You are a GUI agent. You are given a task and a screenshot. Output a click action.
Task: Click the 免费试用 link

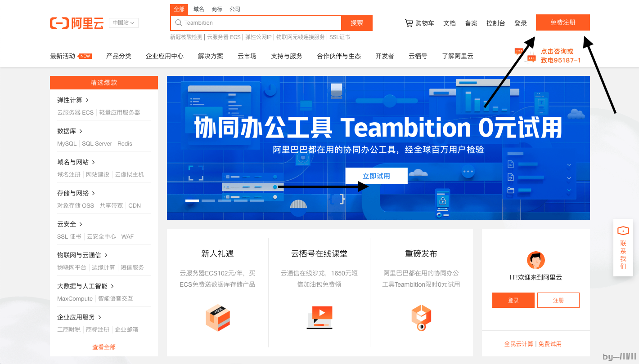point(550,344)
